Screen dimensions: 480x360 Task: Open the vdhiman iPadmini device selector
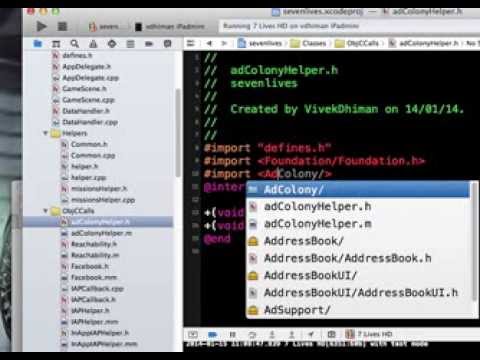(x=170, y=27)
